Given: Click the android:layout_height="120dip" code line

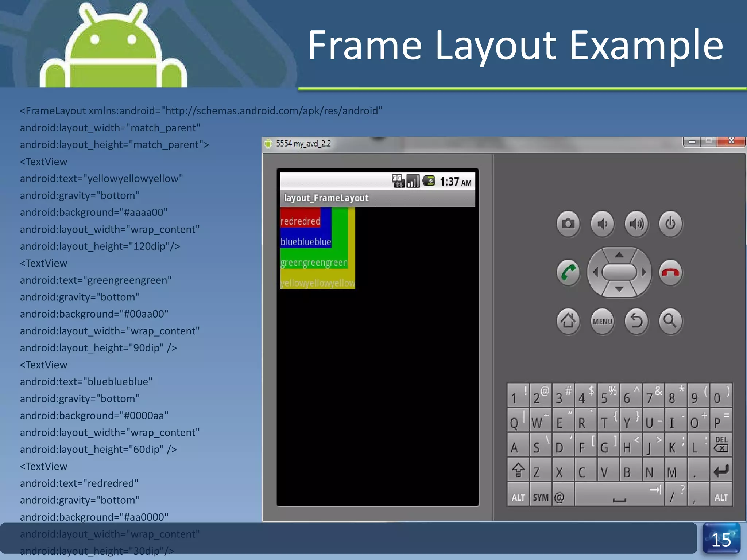Looking at the screenshot, I should (x=100, y=246).
